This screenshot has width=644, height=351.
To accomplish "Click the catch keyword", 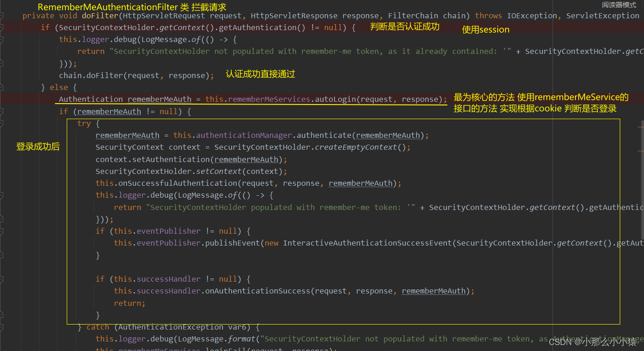I will pos(98,327).
